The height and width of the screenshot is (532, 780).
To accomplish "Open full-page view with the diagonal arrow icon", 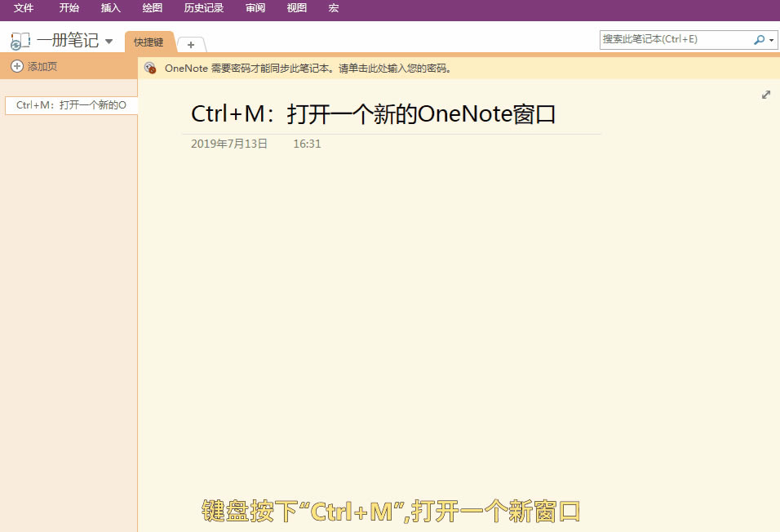I will click(765, 94).
